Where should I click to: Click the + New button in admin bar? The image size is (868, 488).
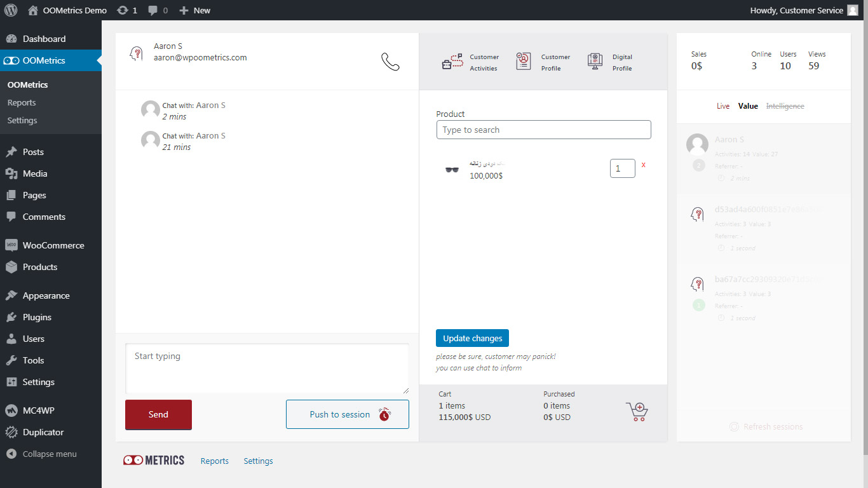pos(194,10)
